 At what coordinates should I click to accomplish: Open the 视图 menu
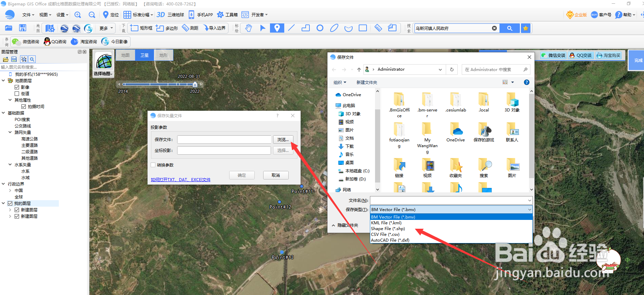point(45,15)
